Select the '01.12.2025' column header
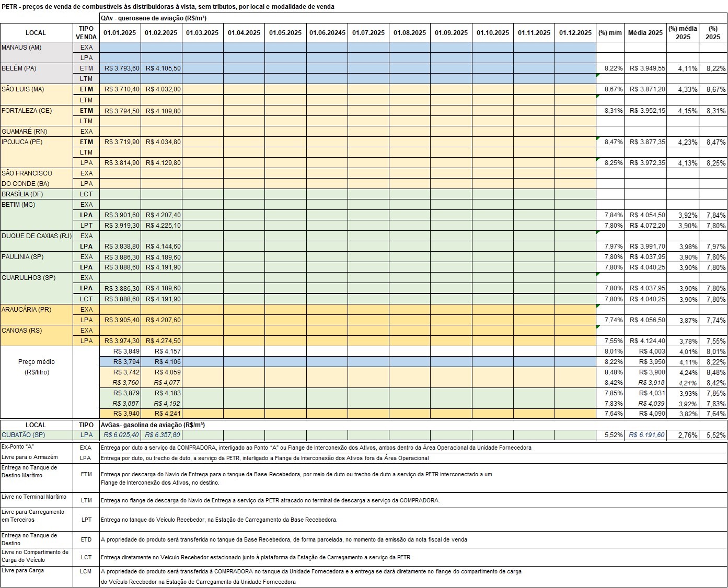The width and height of the screenshot is (728, 588). [575, 33]
